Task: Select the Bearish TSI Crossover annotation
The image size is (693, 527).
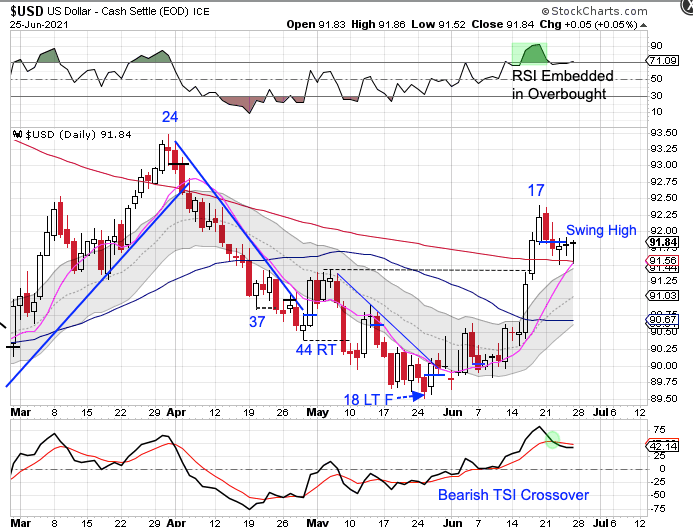Action: 513,494
